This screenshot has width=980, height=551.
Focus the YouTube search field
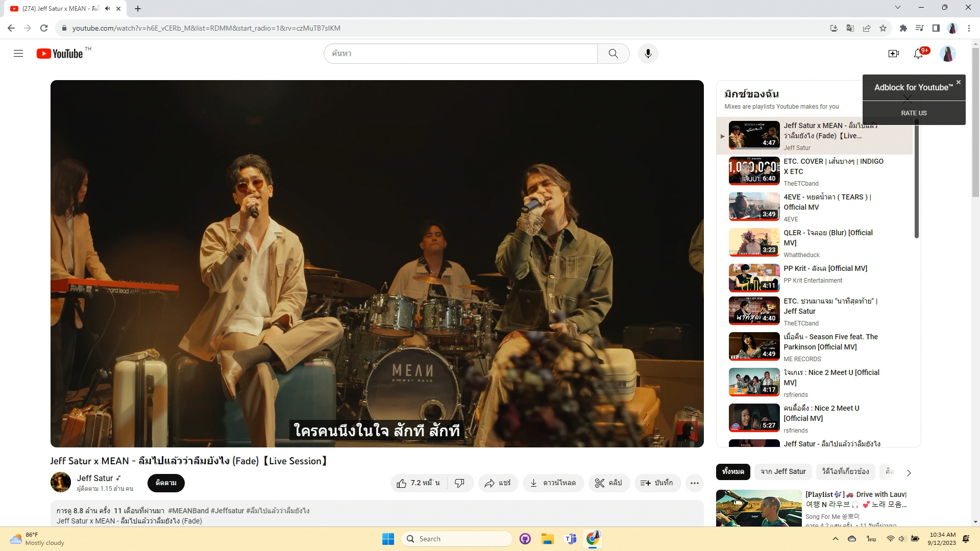[460, 54]
